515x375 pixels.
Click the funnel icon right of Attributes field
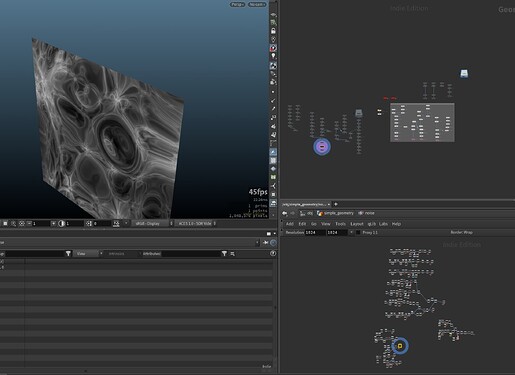pos(224,254)
